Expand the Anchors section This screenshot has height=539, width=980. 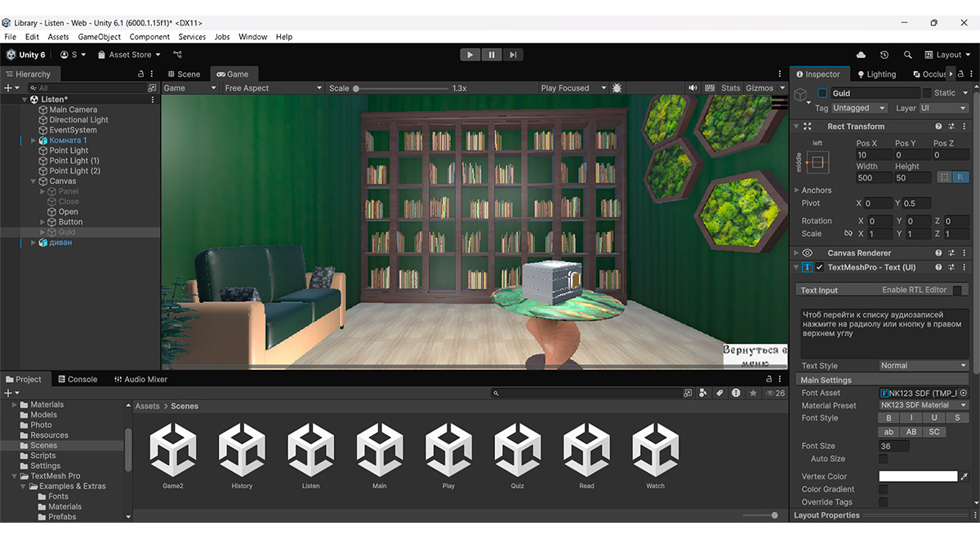coord(798,190)
